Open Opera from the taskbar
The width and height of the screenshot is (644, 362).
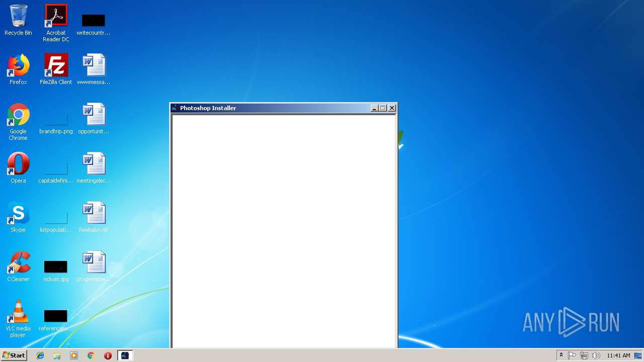pos(108,355)
